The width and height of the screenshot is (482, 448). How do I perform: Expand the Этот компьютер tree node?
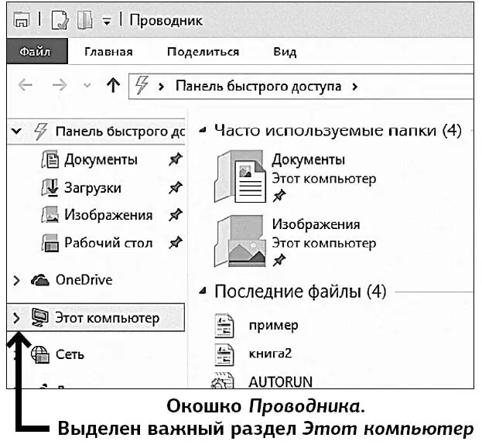coord(16,318)
